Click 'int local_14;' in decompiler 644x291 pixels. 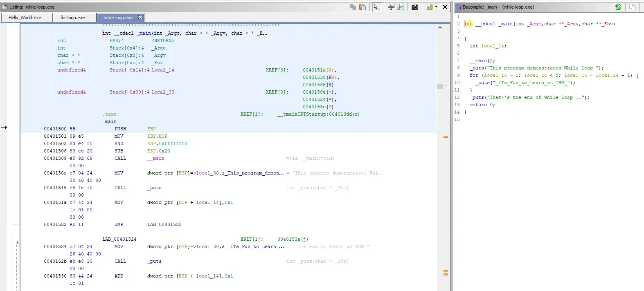pyautogui.click(x=488, y=46)
